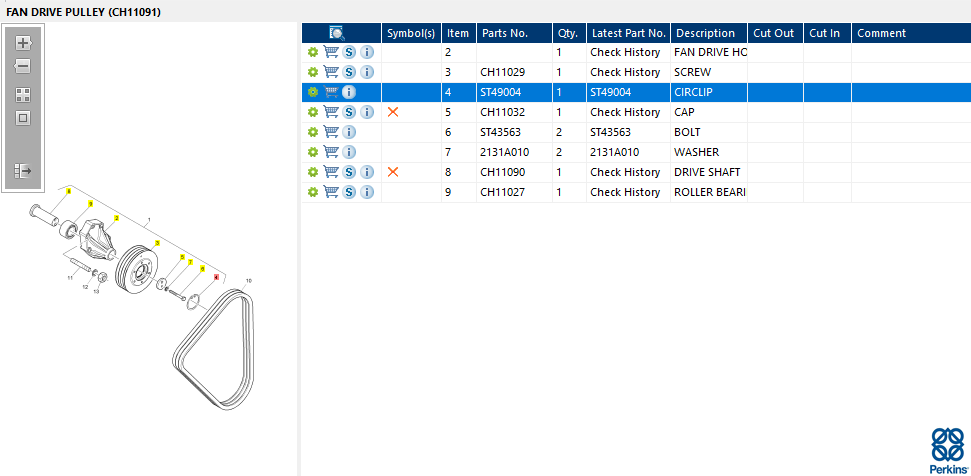Open info icon for CIRCLIP row

(349, 92)
